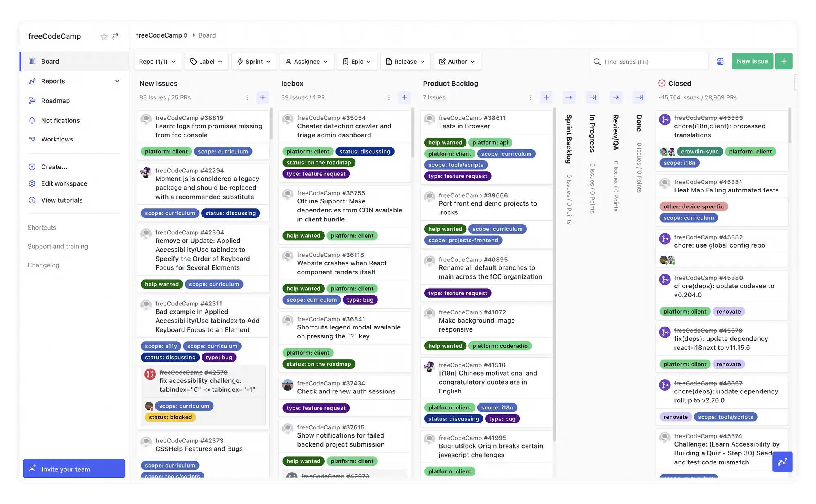Click the Find issues search field

[x=649, y=62]
